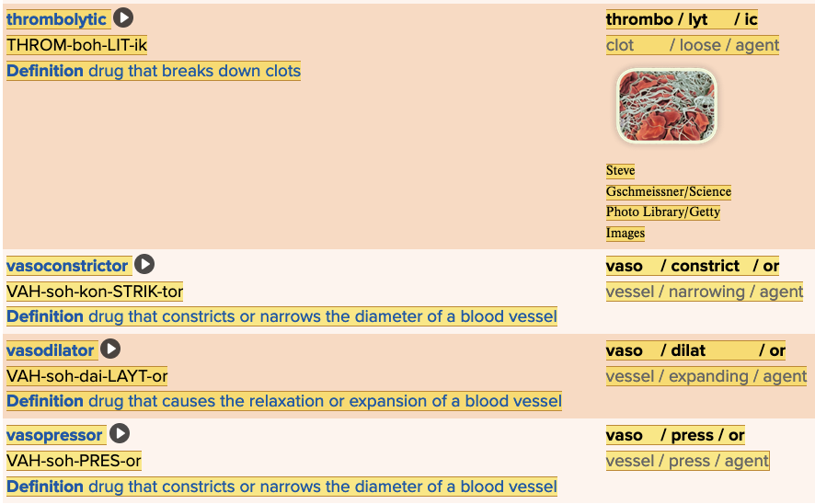
Task: Play pronunciation audio for thrombolytic
Action: point(123,18)
